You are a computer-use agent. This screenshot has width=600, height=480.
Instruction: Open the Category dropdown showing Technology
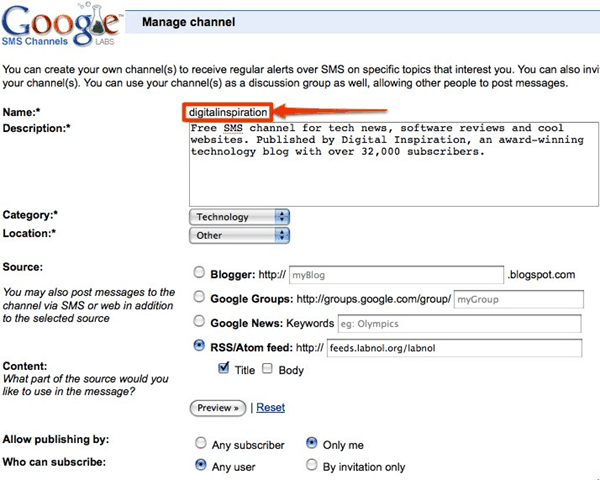[240, 217]
